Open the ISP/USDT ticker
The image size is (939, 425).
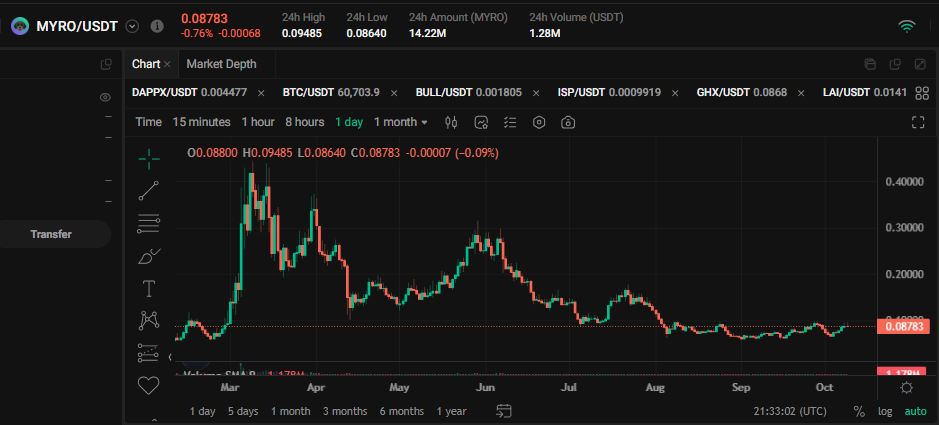coord(609,93)
